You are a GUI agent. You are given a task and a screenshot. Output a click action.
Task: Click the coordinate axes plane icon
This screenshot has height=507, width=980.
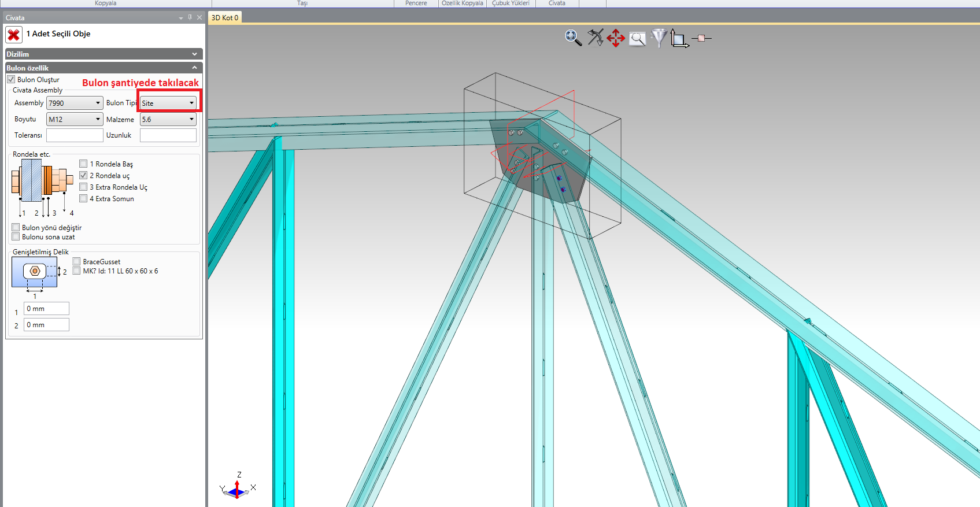679,39
